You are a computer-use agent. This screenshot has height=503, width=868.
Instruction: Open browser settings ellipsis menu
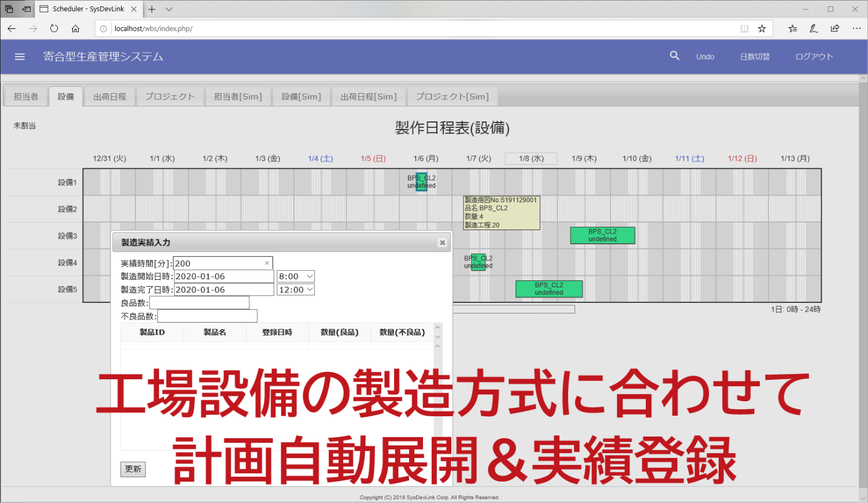coord(856,28)
